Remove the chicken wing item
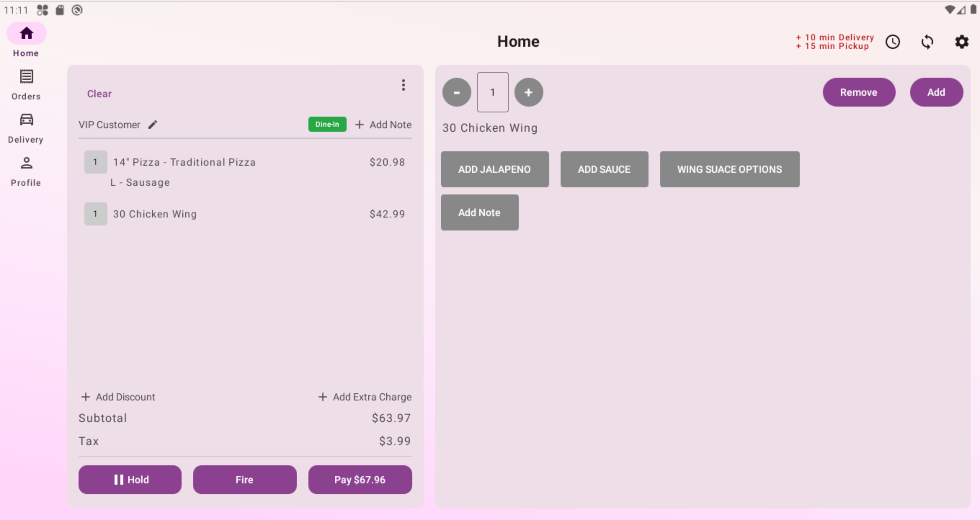 click(859, 92)
